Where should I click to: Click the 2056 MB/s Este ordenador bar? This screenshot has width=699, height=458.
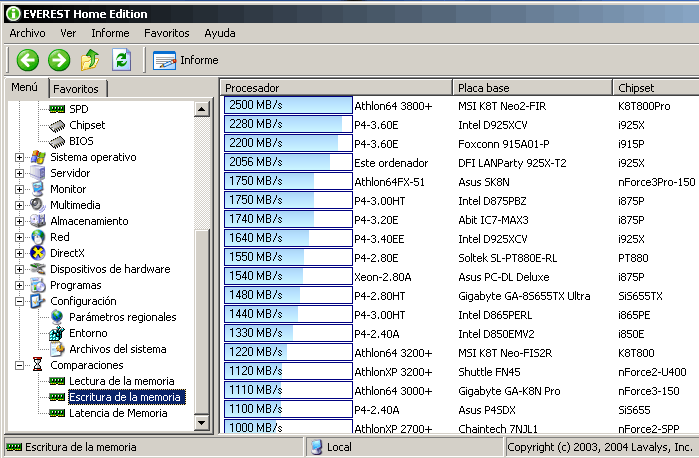pos(288,161)
